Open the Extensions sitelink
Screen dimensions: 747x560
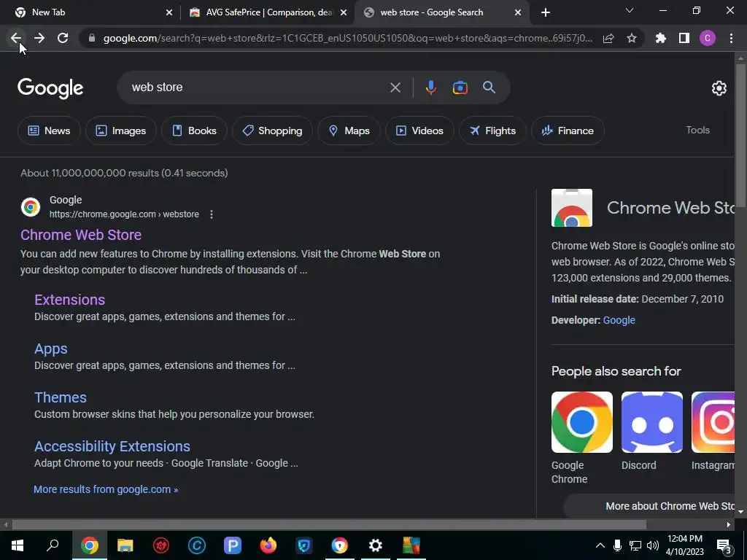[x=69, y=300]
